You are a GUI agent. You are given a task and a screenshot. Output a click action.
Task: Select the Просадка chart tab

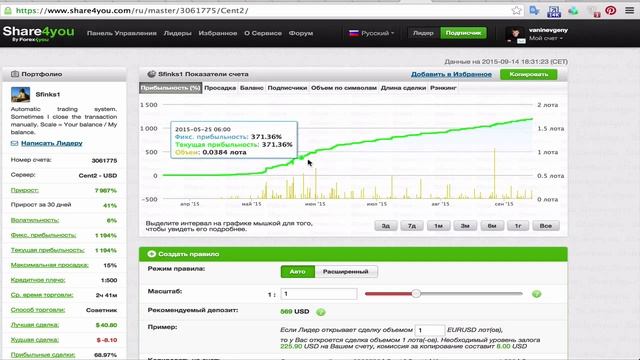[x=220, y=88]
